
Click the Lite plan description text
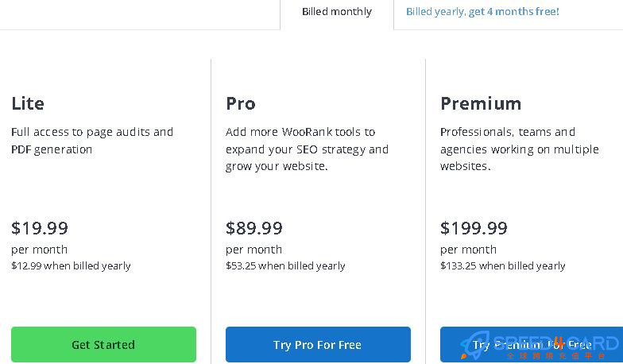pos(92,141)
